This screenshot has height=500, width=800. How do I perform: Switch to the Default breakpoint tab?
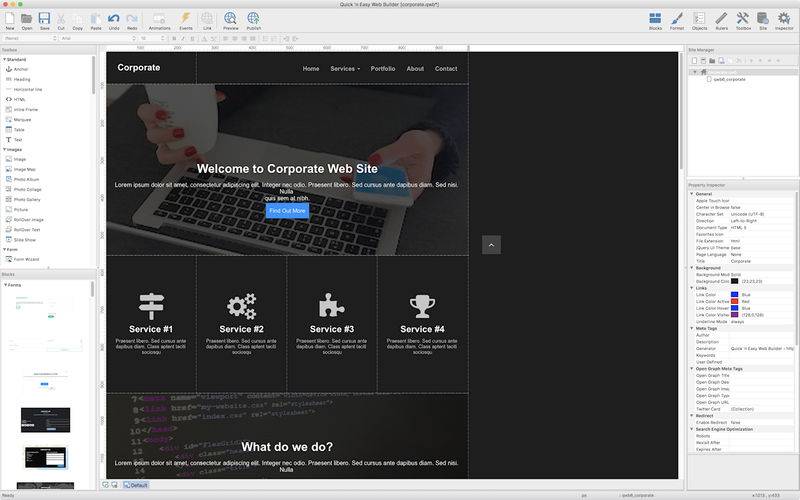(134, 485)
